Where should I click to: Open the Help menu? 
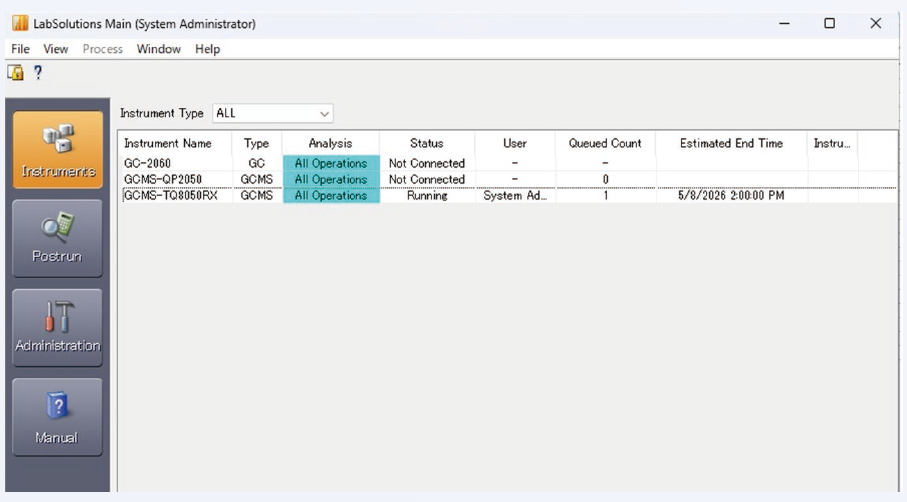(207, 49)
